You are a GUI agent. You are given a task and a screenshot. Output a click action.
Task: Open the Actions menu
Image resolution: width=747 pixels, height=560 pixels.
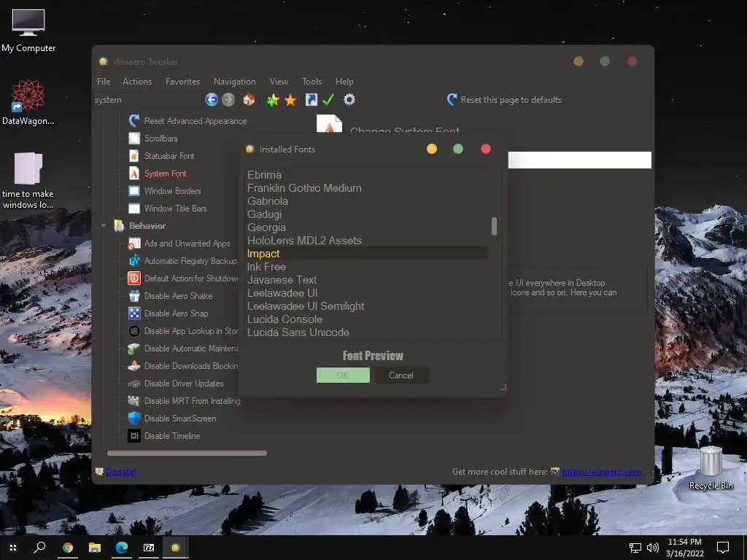[136, 82]
